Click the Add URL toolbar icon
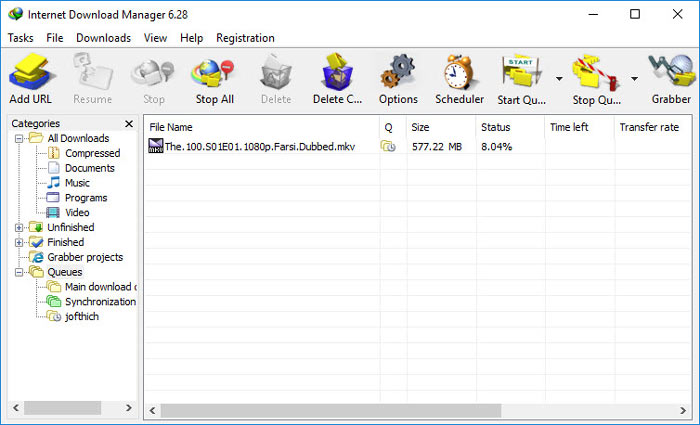 point(31,71)
